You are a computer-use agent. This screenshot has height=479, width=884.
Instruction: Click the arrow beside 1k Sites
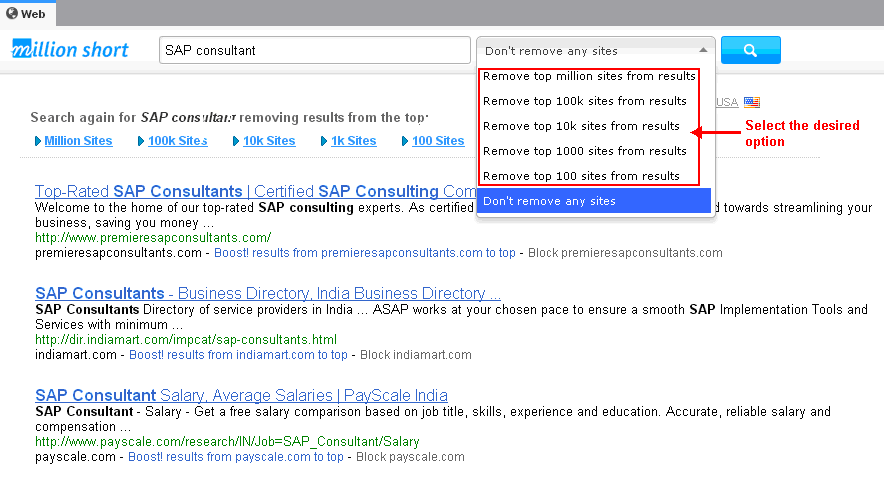tap(324, 141)
